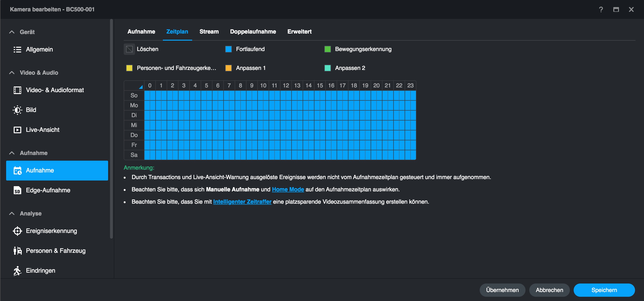The height and width of the screenshot is (301, 644).
Task: Open Bild brightness settings icon
Action: pyautogui.click(x=17, y=110)
